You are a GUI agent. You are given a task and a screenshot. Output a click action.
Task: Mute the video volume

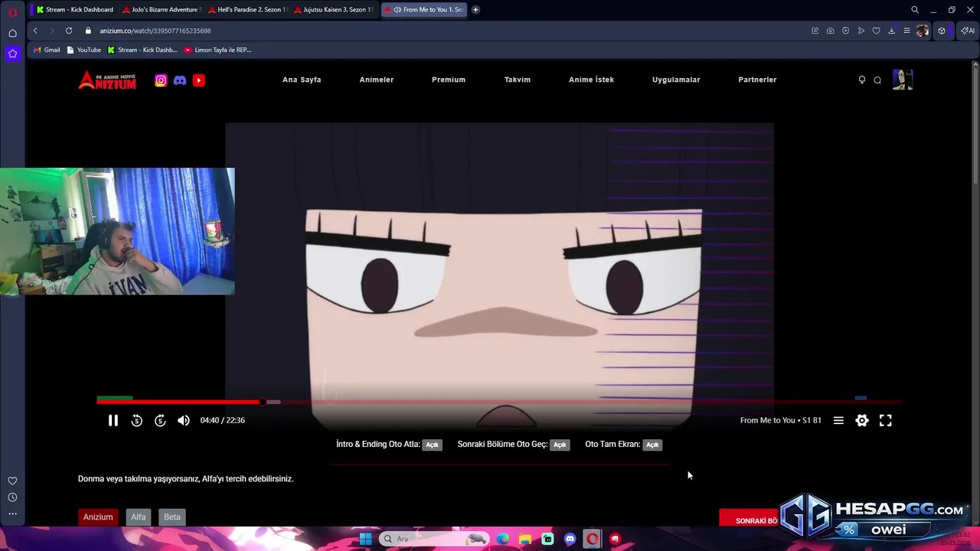click(184, 420)
